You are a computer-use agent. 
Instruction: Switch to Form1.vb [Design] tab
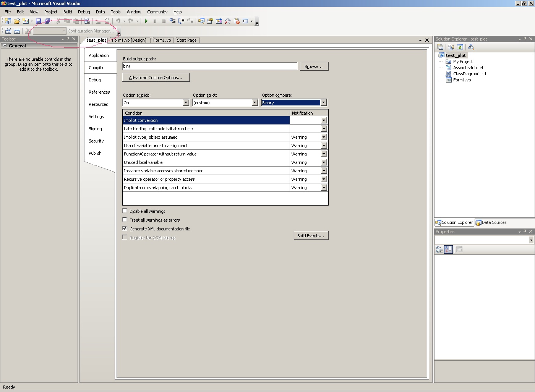129,40
